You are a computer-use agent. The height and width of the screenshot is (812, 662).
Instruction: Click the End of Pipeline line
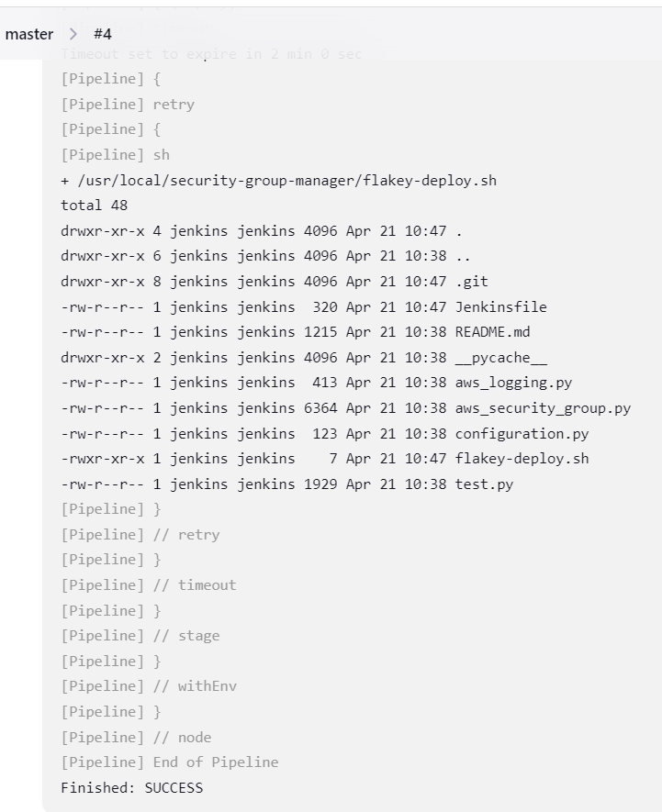[x=169, y=762]
